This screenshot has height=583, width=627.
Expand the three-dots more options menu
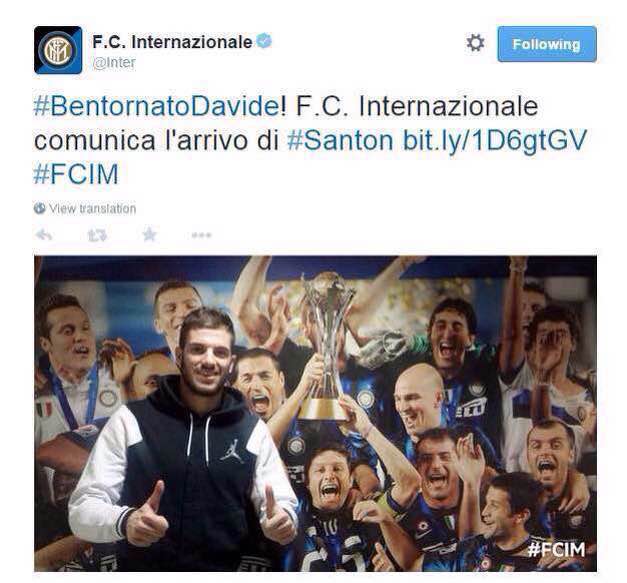[x=201, y=235]
